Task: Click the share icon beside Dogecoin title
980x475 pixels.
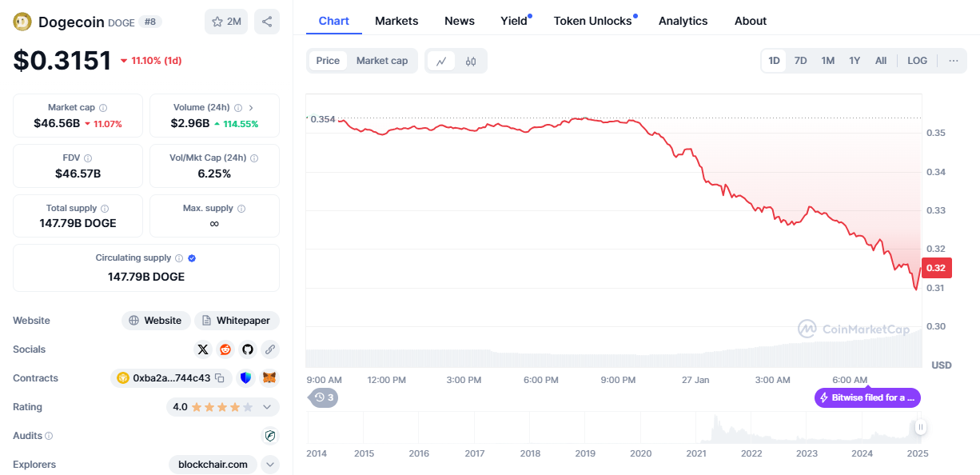Action: click(267, 22)
